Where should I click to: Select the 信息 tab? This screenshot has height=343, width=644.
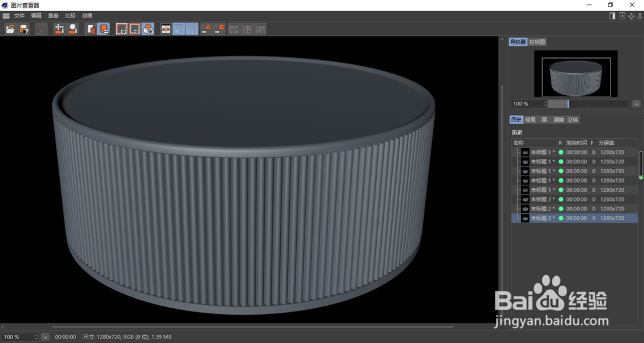click(530, 120)
